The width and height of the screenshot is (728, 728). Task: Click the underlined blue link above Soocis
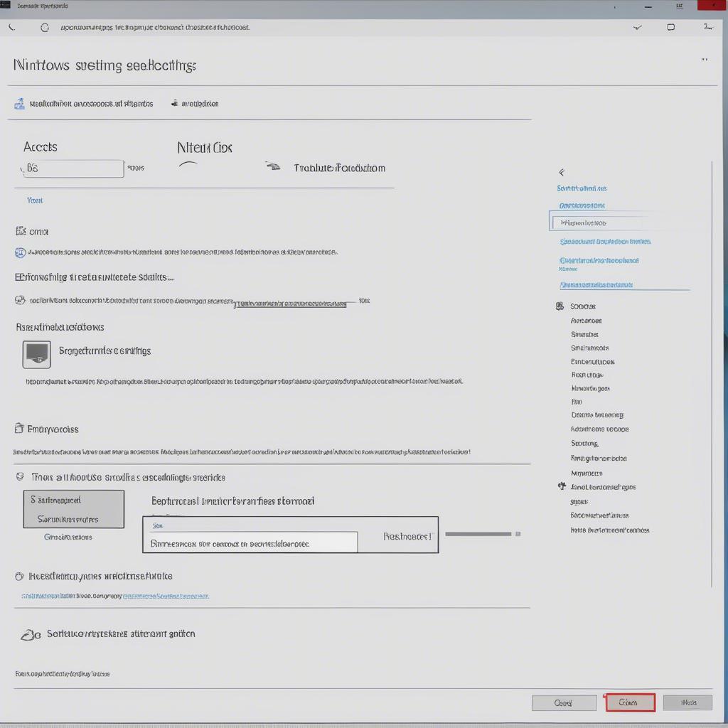coord(596,285)
